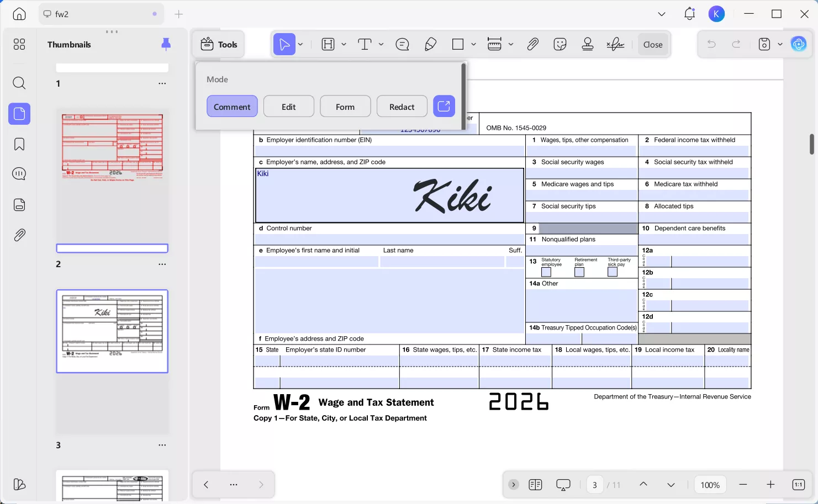The image size is (818, 504).
Task: Select the sticker tool icon
Action: coord(560,45)
